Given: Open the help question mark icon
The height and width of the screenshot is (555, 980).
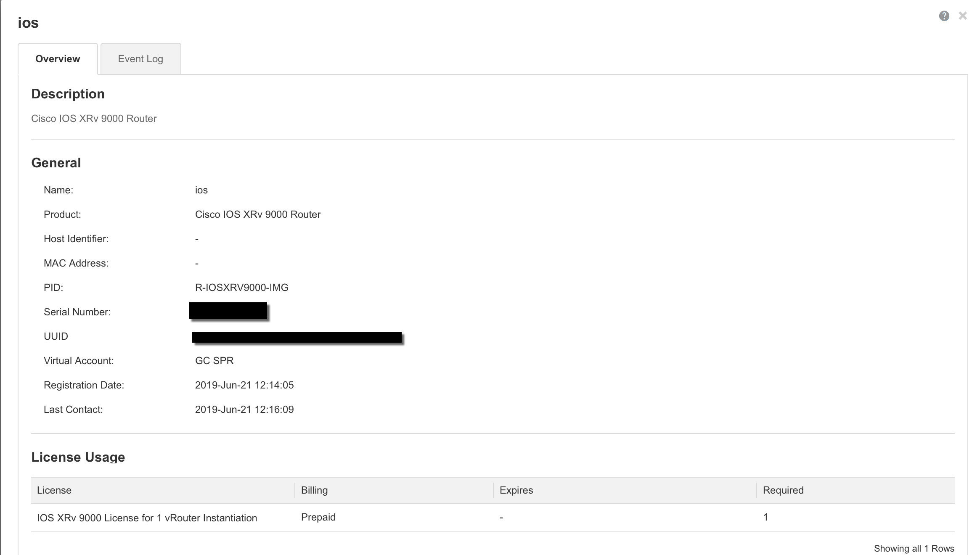Looking at the screenshot, I should [944, 16].
